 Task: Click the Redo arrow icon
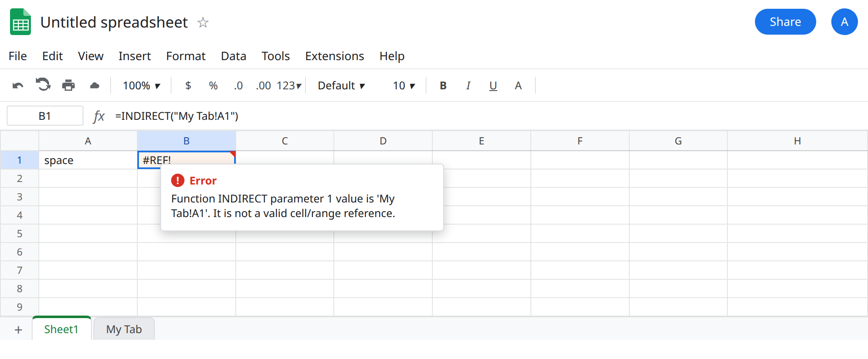(x=43, y=85)
